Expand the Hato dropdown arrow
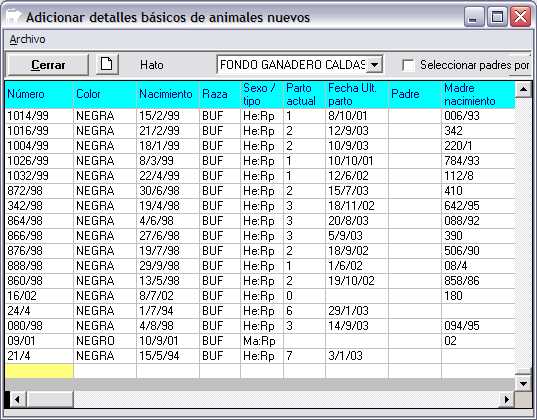 [x=375, y=64]
